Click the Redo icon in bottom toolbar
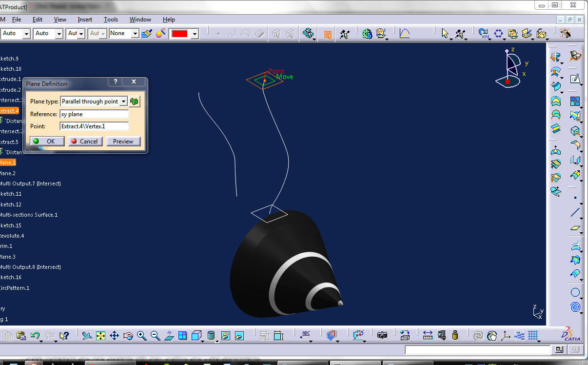 (49, 335)
